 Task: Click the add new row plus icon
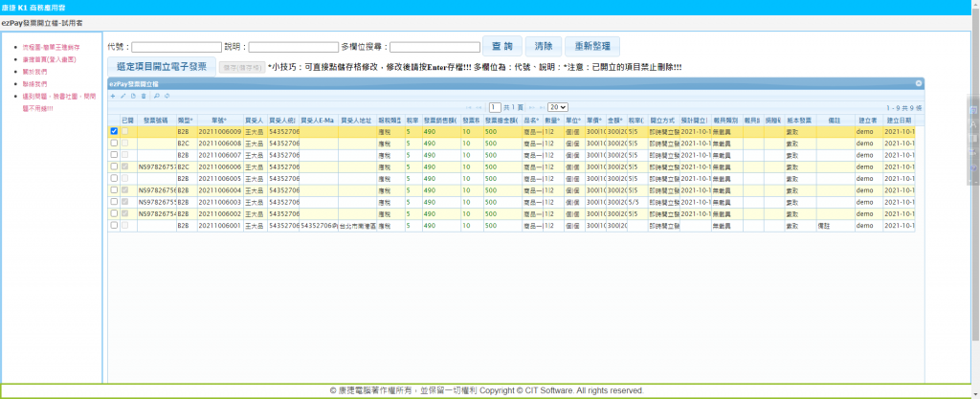tap(113, 96)
